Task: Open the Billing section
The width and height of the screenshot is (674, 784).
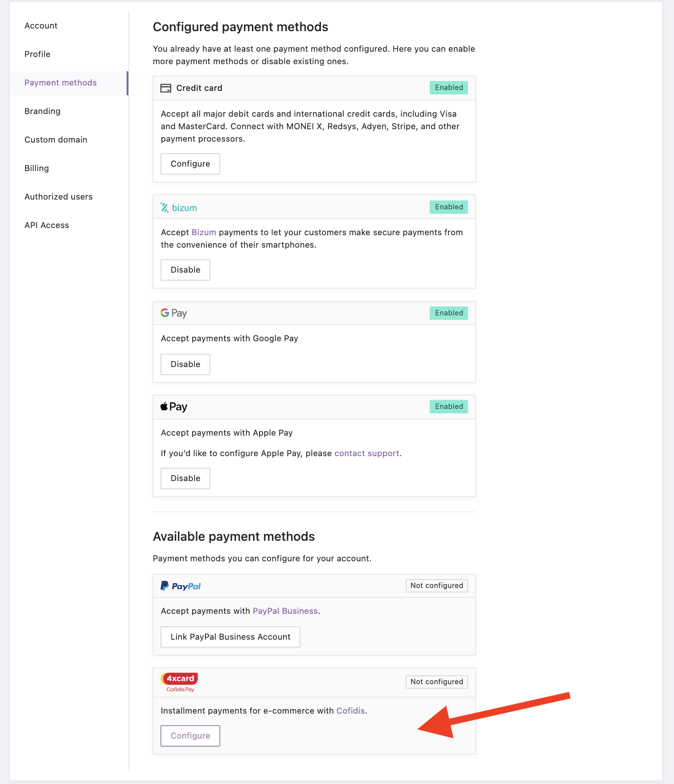Action: (37, 168)
